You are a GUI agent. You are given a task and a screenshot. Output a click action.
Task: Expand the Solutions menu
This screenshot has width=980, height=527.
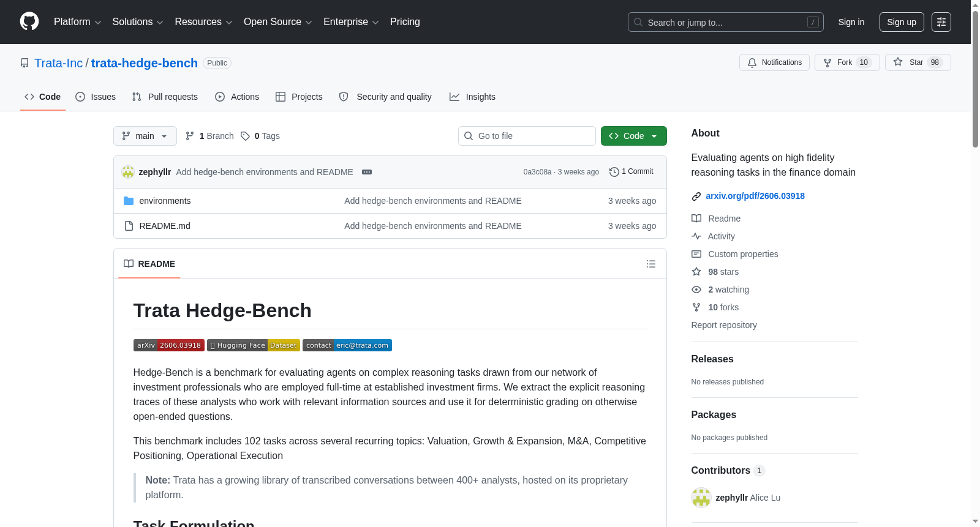[138, 22]
